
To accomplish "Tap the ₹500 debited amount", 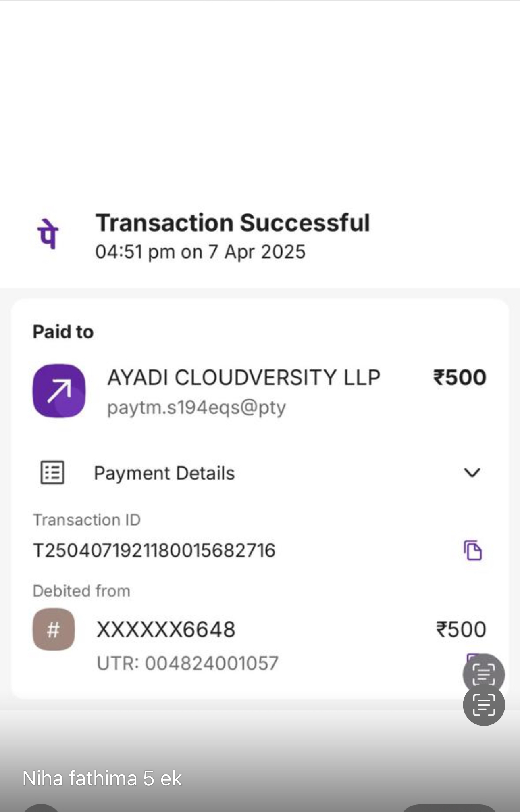I will (461, 629).
